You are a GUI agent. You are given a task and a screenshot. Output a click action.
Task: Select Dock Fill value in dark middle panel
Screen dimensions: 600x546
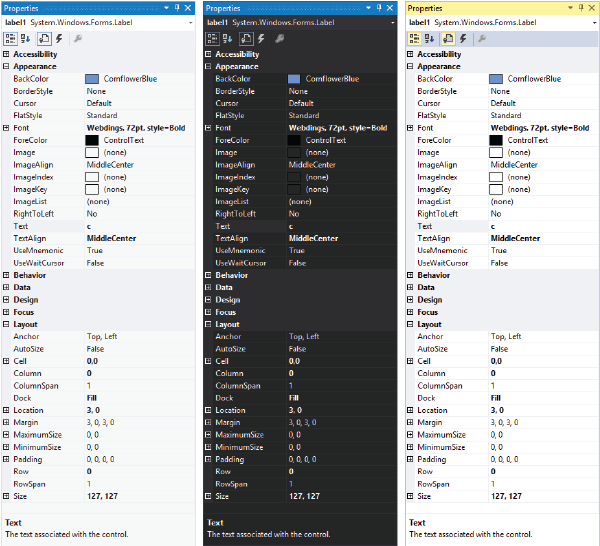click(293, 398)
